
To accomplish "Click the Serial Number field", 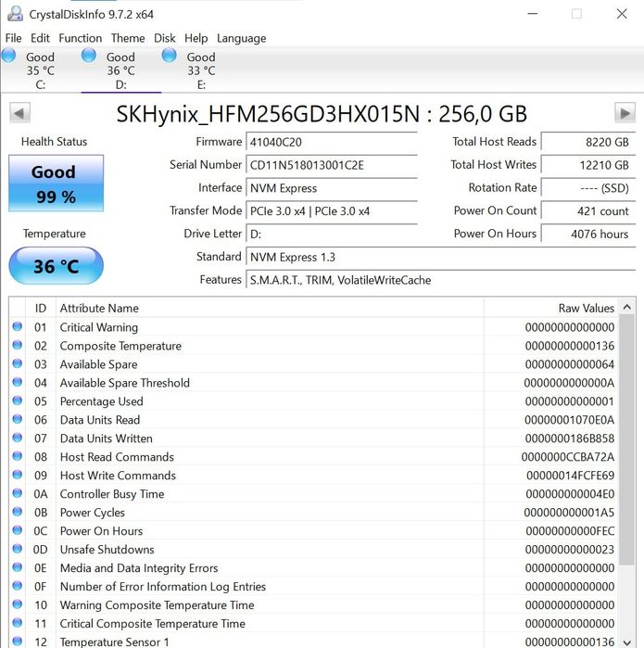I will (332, 165).
